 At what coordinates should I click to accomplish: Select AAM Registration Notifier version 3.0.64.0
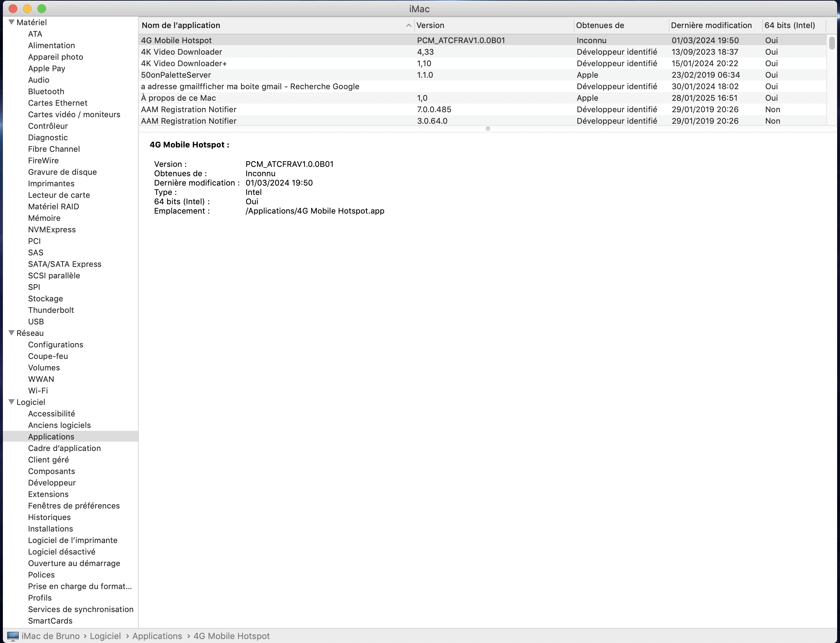(x=482, y=120)
